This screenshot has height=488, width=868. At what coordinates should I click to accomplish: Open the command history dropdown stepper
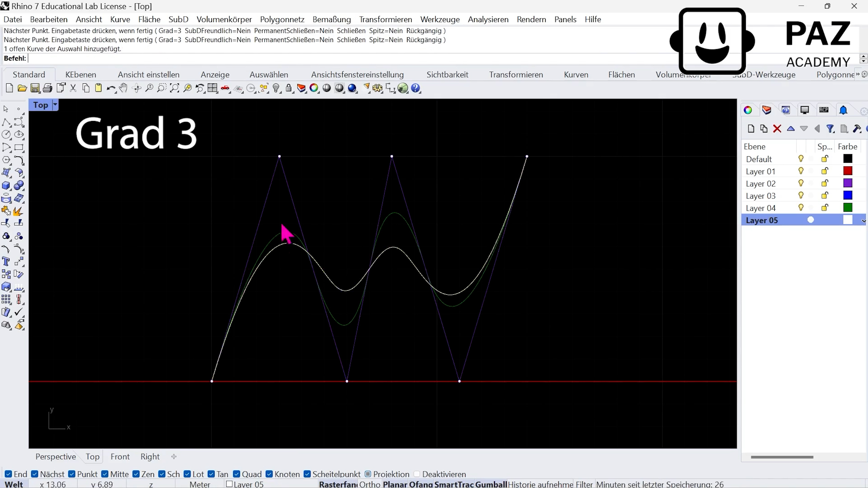(864, 59)
